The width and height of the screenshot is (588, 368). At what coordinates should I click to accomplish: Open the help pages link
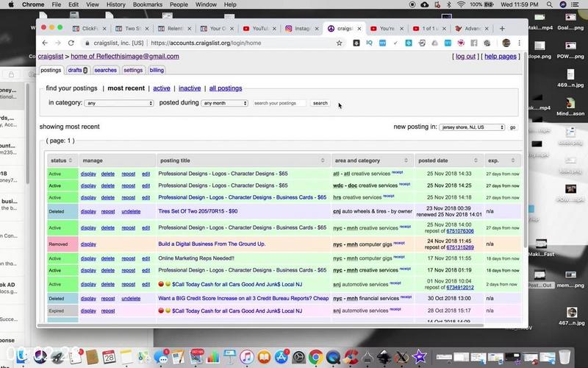[x=501, y=57]
